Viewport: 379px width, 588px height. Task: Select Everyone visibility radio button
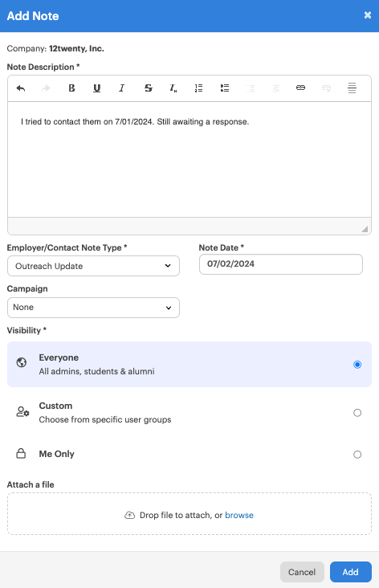tap(357, 365)
